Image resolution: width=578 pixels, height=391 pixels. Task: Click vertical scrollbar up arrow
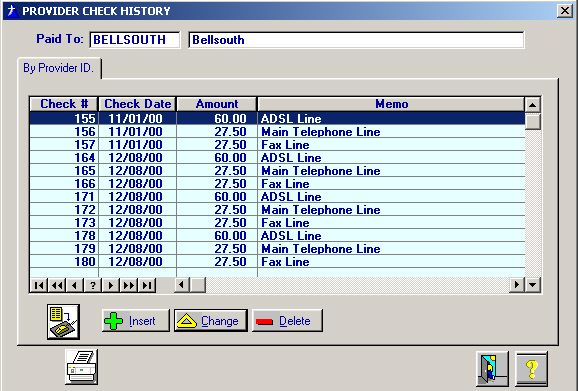533,105
